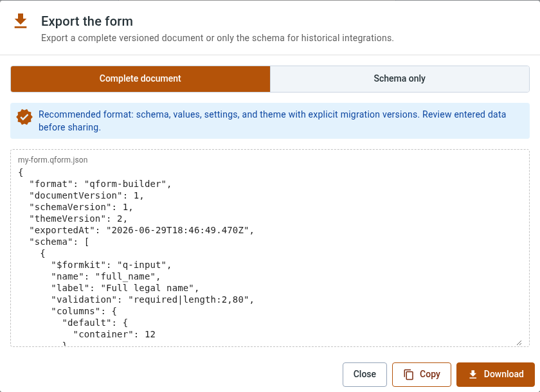Click the Recommended format info banner text

272,121
